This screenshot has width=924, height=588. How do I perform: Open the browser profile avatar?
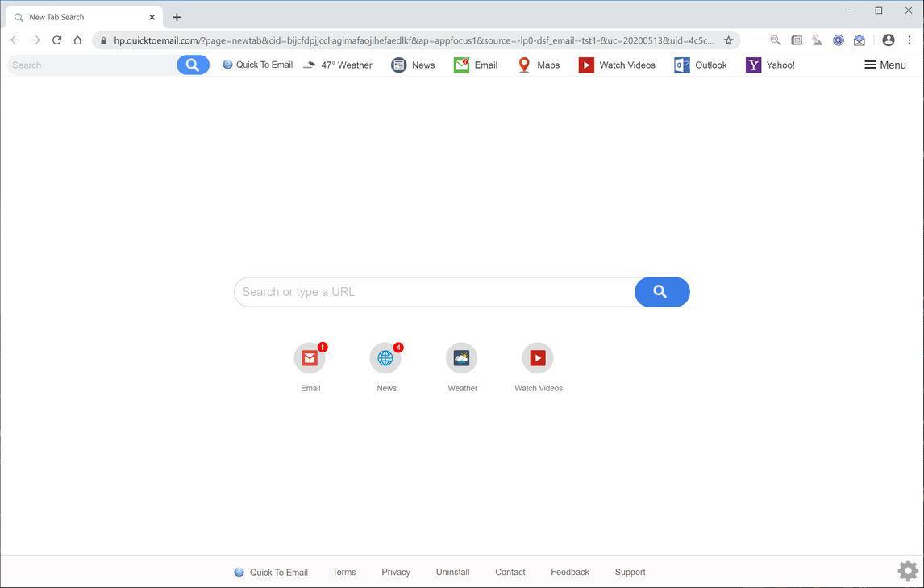click(887, 40)
